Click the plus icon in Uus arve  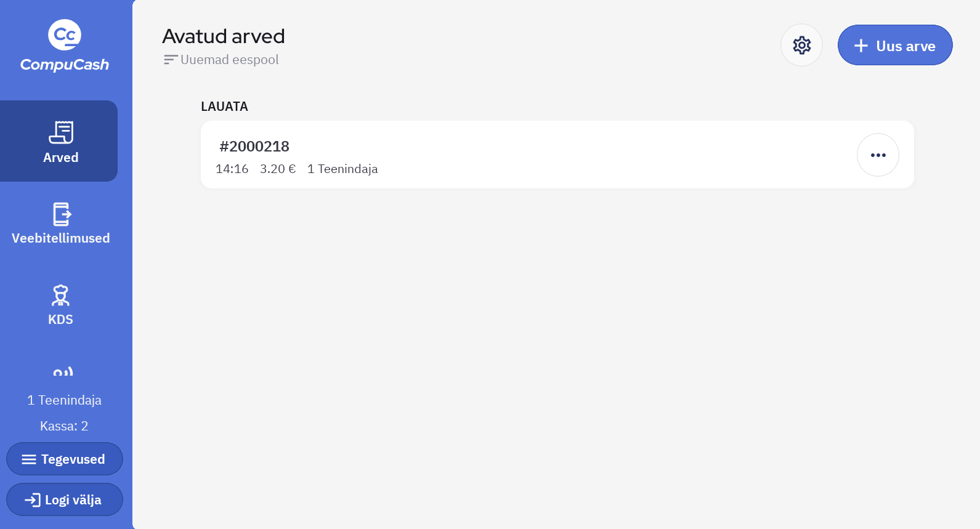(861, 46)
